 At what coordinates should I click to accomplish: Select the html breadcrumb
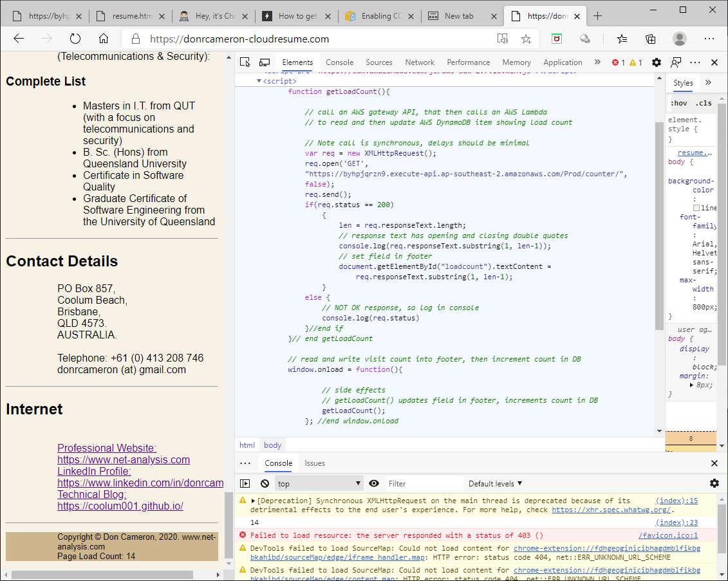[247, 445]
